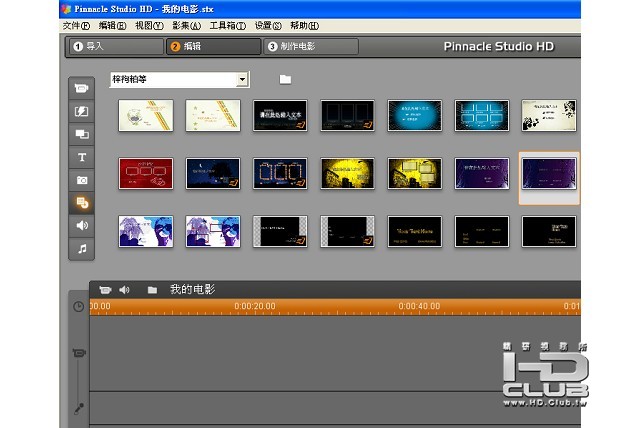Click the speaker icon in the timeline header
This screenshot has height=428, width=640.
pyautogui.click(x=124, y=290)
